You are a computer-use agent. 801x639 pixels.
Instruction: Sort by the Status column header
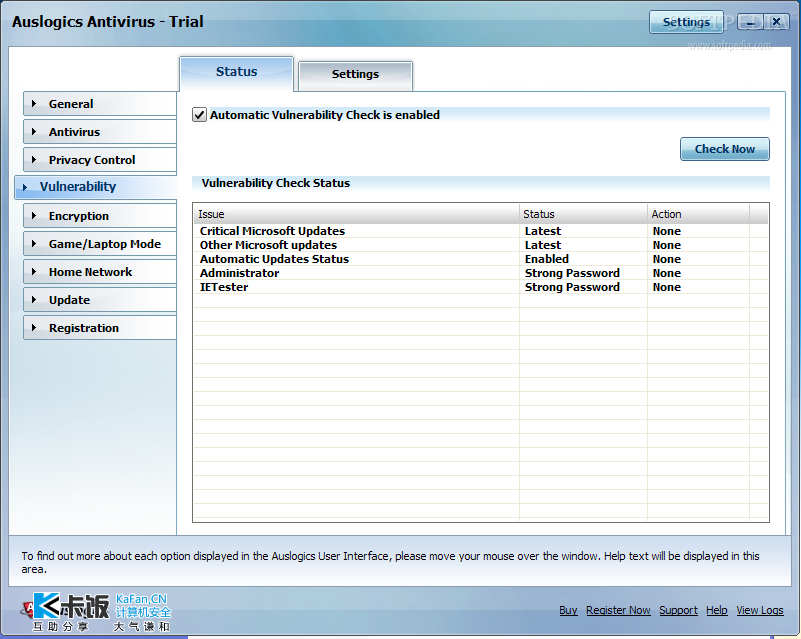pos(583,214)
